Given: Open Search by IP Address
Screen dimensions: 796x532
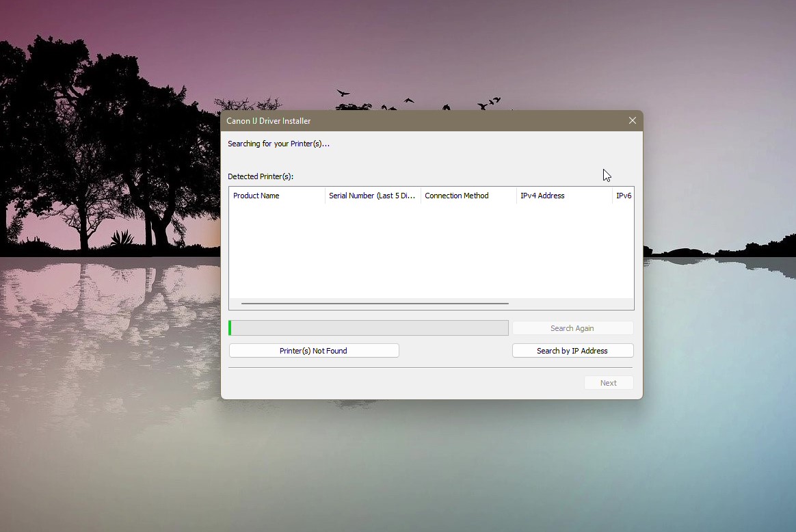Looking at the screenshot, I should tap(572, 351).
